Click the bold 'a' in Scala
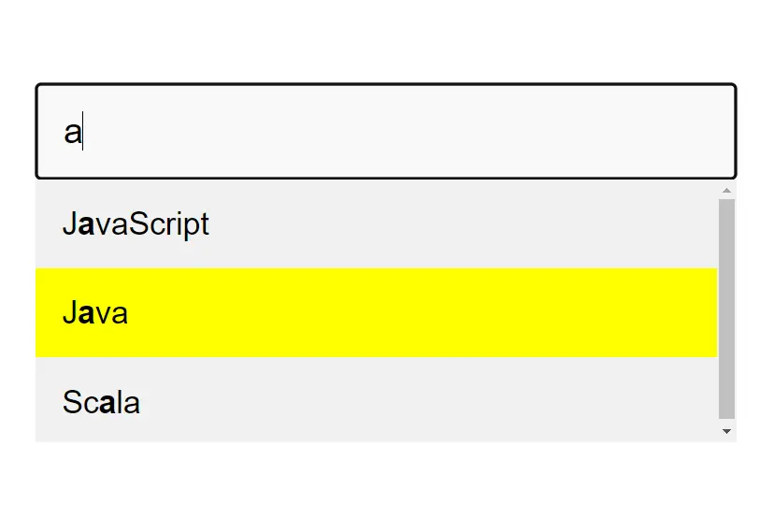 [107, 404]
